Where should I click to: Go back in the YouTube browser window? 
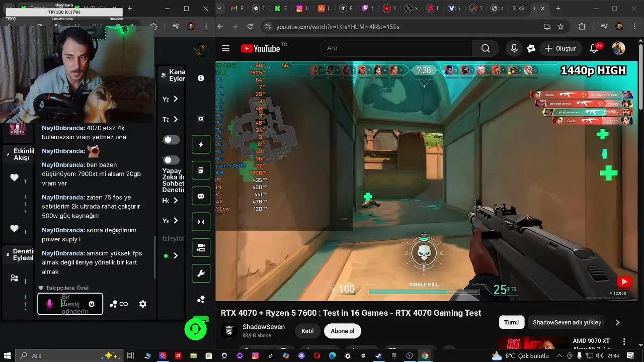tap(220, 26)
